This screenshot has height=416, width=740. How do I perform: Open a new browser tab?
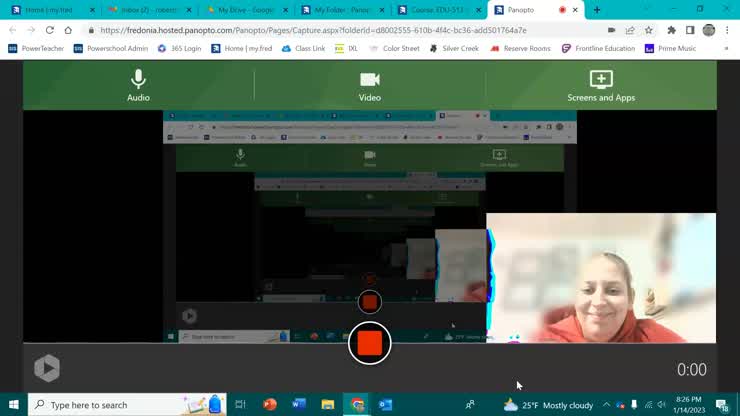click(597, 10)
